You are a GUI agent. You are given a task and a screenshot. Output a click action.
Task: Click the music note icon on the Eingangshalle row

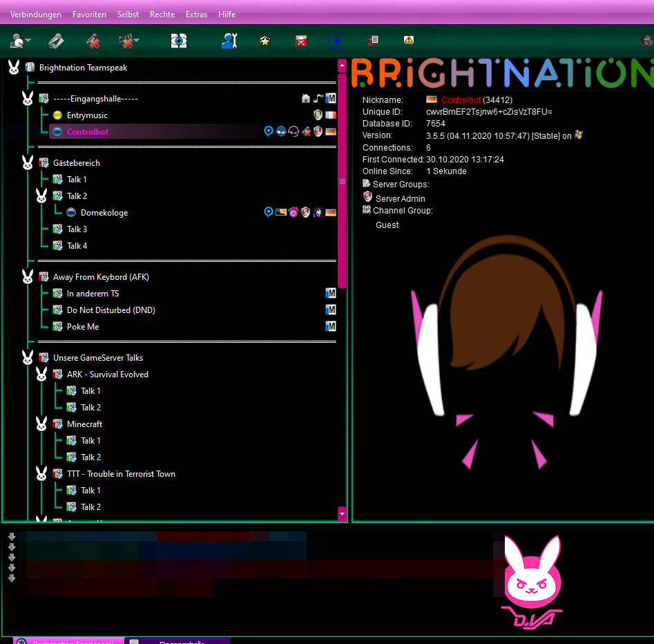click(318, 99)
